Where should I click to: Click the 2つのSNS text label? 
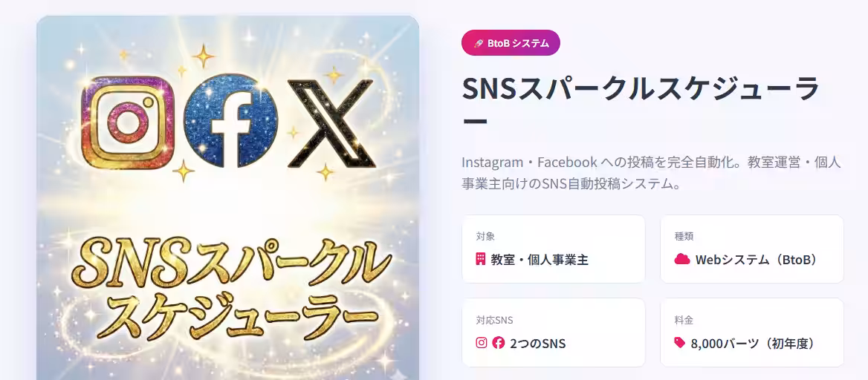click(x=537, y=344)
